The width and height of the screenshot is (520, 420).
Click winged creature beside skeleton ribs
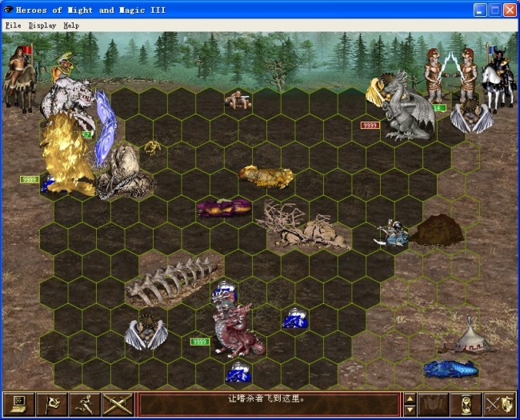click(x=146, y=333)
